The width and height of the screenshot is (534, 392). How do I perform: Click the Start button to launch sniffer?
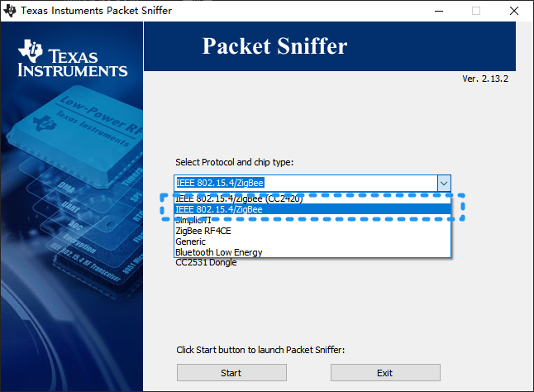point(231,373)
